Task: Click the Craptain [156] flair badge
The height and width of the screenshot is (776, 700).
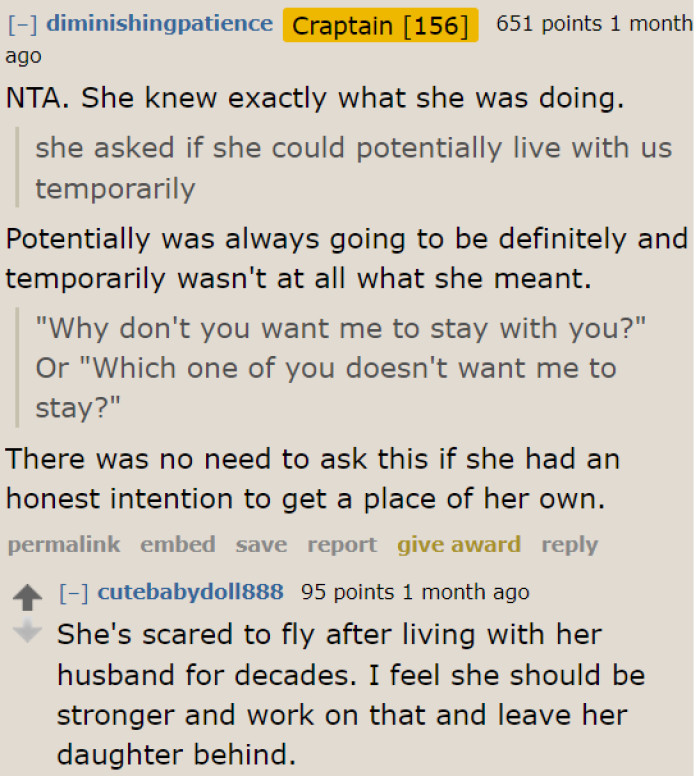Action: coord(380,25)
